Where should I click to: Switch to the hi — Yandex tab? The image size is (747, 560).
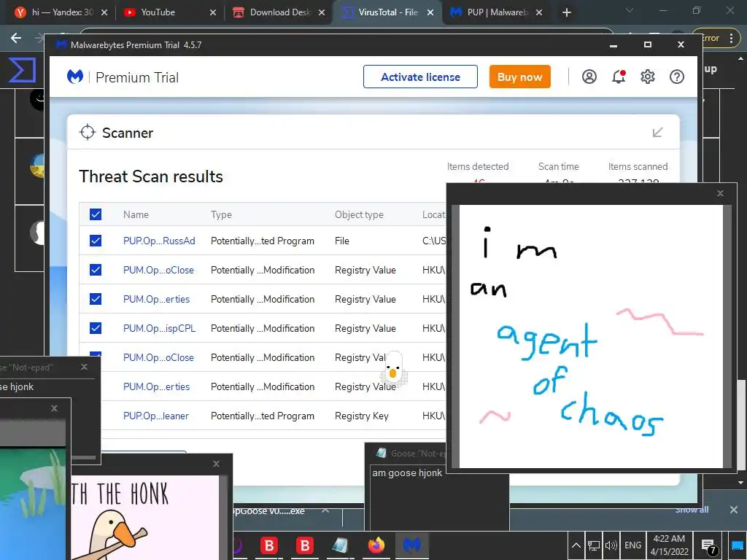(62, 12)
